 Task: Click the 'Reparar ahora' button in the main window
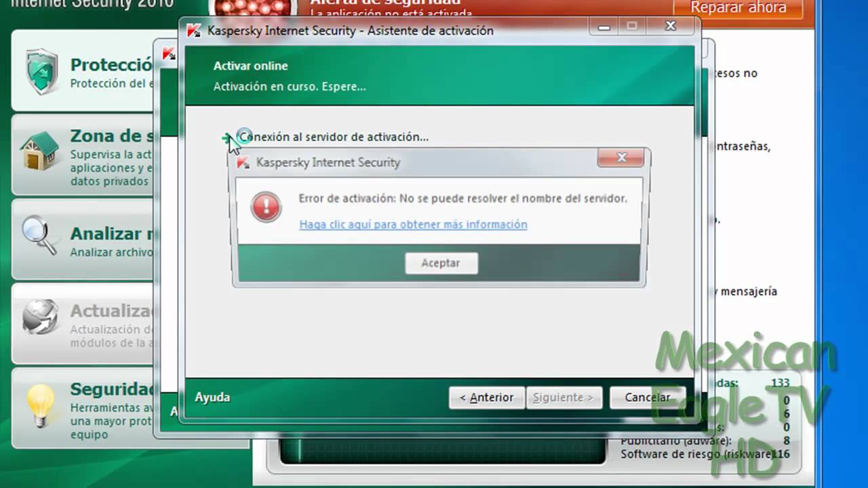[738, 8]
